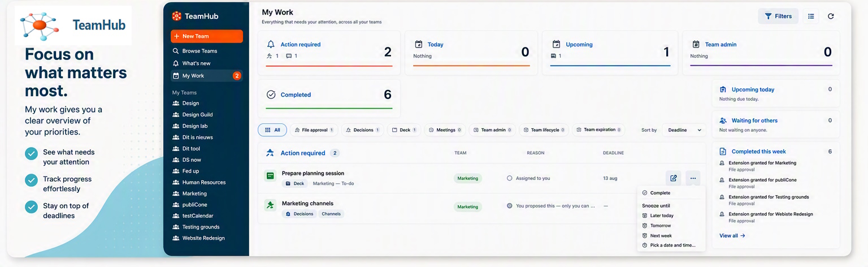The height and width of the screenshot is (267, 868).
Task: Select the Deck filter tab
Action: [x=404, y=130]
